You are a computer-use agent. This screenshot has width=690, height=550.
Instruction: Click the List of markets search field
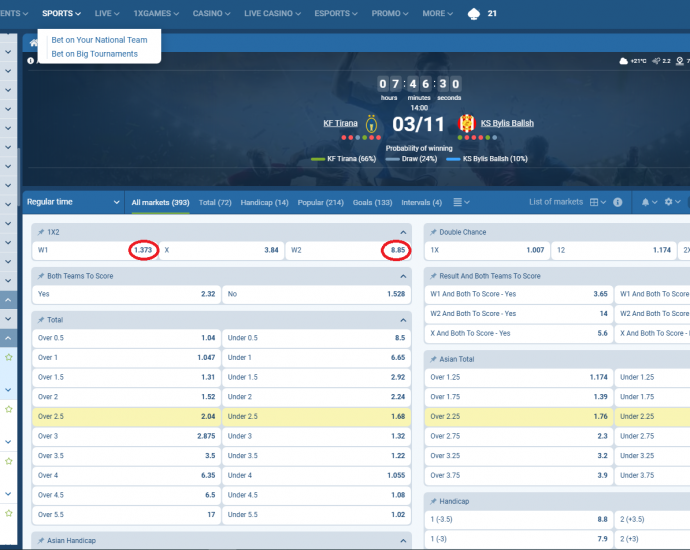point(555,202)
